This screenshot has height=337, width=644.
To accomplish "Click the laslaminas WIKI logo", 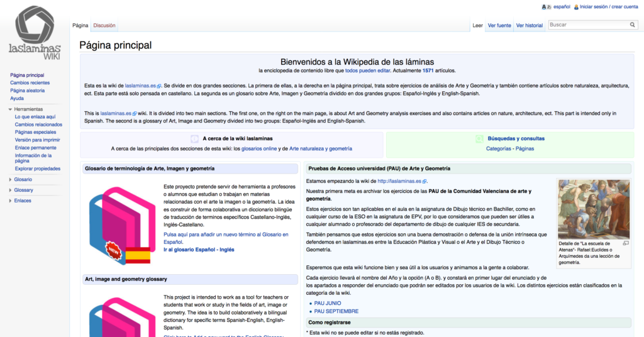I will tap(35, 33).
